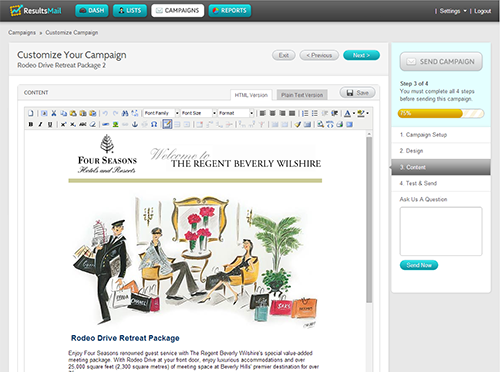
Task: Click the Preview magnifier icon
Action: pos(321,124)
